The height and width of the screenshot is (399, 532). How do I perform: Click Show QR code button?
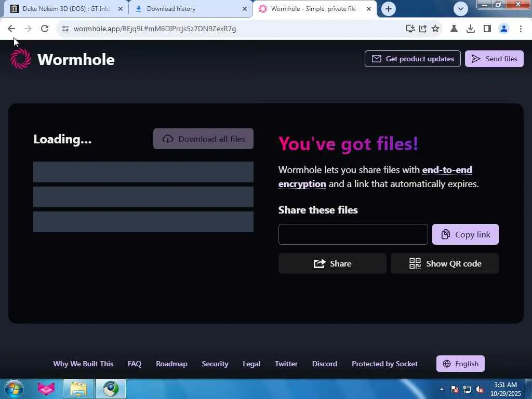(445, 263)
